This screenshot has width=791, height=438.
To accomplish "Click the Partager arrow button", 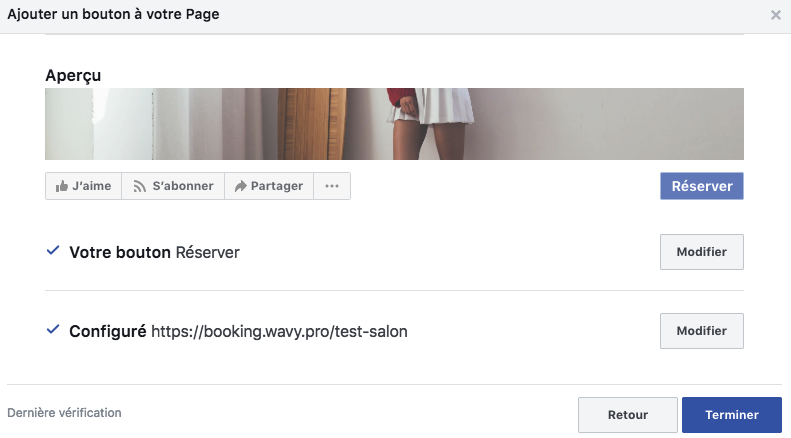I will 269,186.
